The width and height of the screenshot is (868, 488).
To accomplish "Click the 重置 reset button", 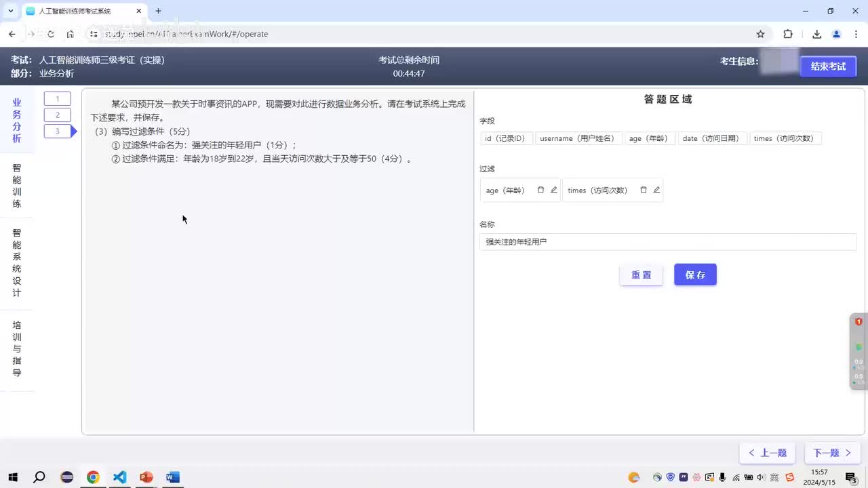I will (x=641, y=274).
